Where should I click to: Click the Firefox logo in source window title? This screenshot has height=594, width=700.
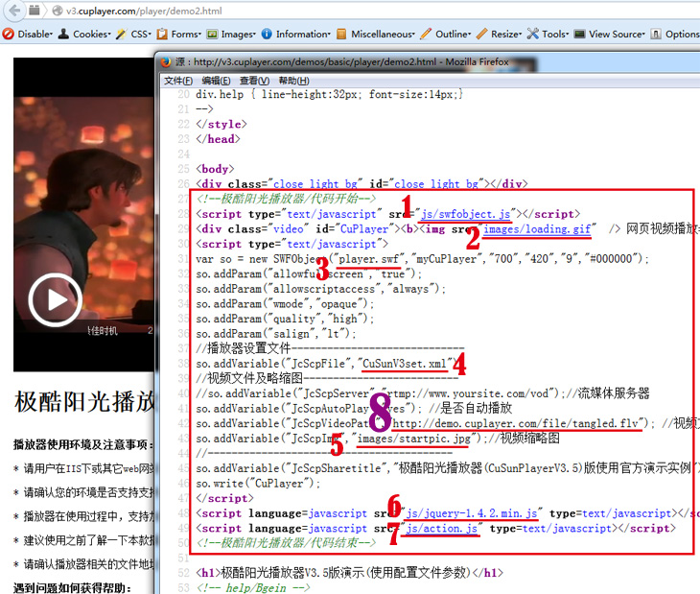coord(166,62)
